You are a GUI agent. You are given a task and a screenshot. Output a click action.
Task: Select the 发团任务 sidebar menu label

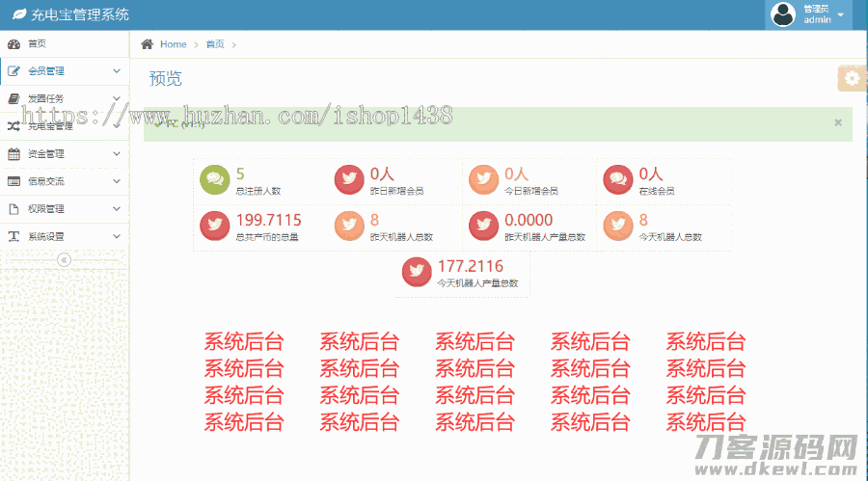click(x=46, y=99)
